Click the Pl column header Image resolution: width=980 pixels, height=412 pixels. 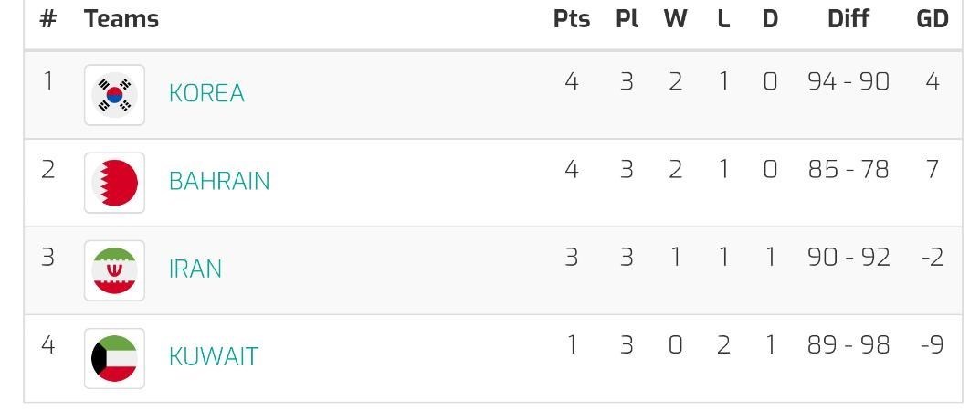[627, 19]
